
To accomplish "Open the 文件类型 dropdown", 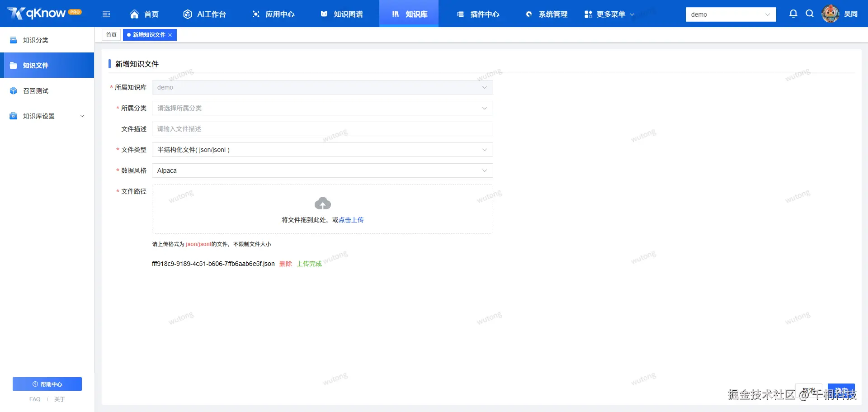I will 322,150.
